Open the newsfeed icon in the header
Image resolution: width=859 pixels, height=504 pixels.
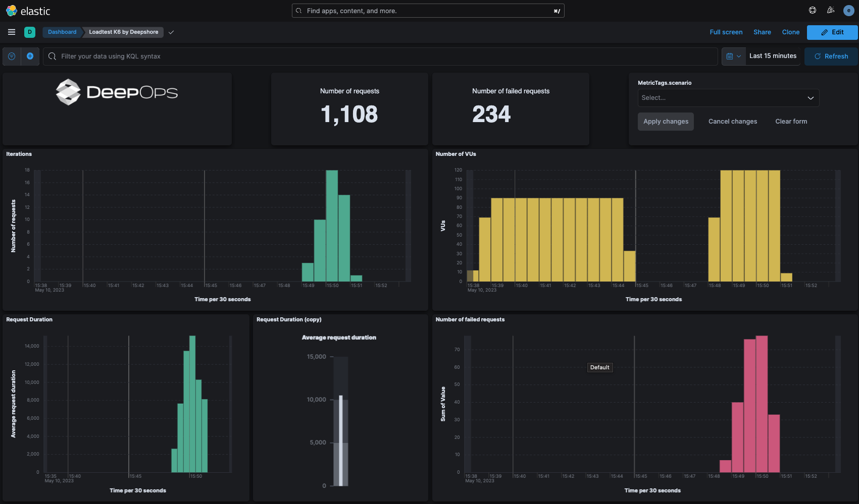831,10
